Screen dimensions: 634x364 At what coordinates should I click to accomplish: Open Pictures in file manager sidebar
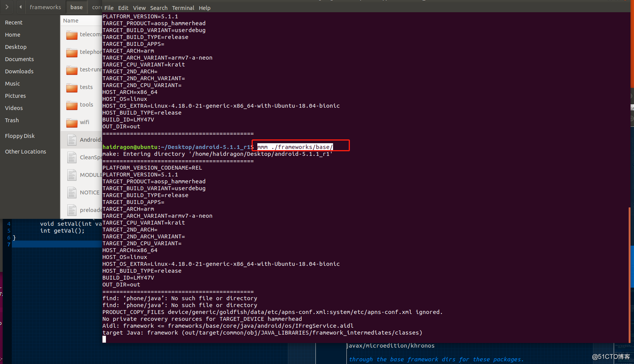click(x=15, y=96)
